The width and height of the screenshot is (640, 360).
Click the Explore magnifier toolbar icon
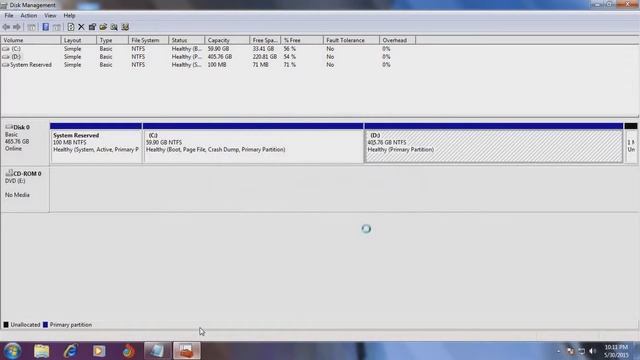pos(114,27)
